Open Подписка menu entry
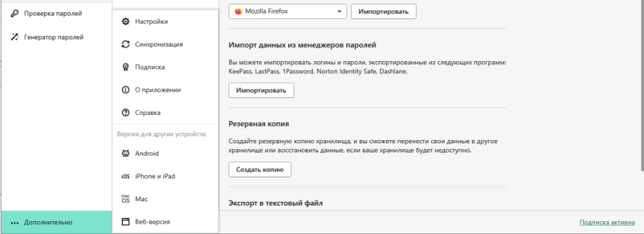The width and height of the screenshot is (644, 234). point(165,67)
